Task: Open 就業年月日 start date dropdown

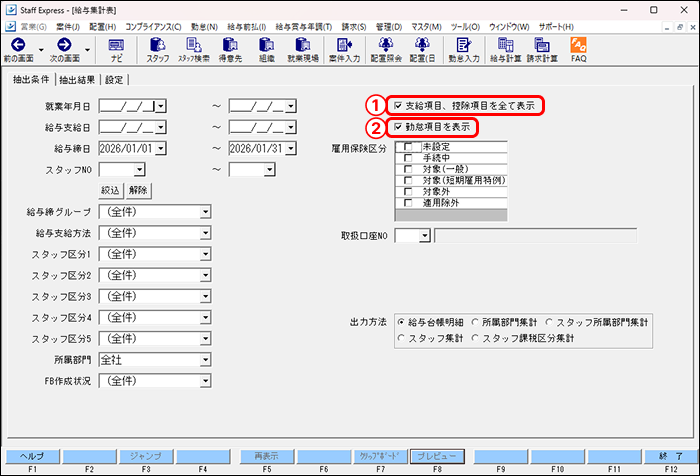Action: coord(161,106)
